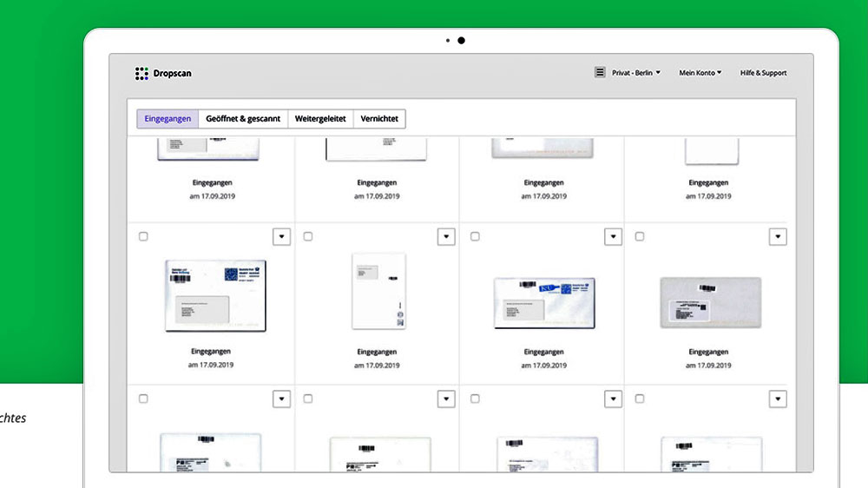Click the list icon beside Privat - Berlin
This screenshot has width=868, height=488.
(x=600, y=73)
